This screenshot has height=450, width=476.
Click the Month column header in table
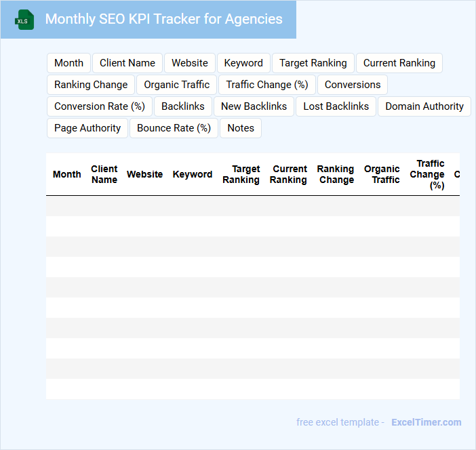[x=66, y=174]
